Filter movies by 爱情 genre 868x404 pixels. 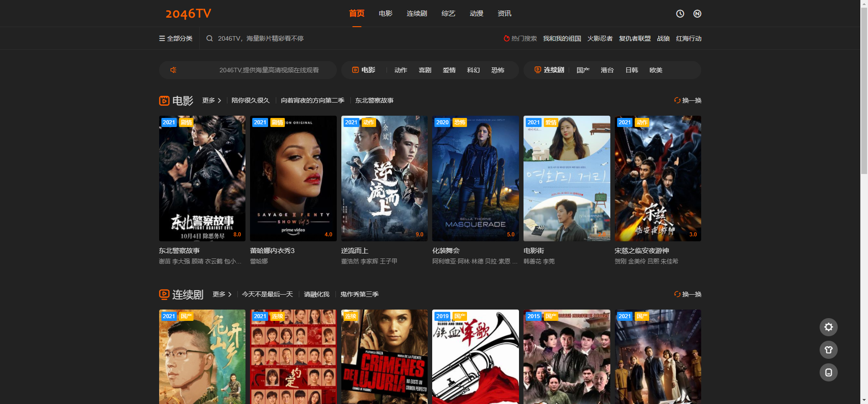(x=449, y=70)
